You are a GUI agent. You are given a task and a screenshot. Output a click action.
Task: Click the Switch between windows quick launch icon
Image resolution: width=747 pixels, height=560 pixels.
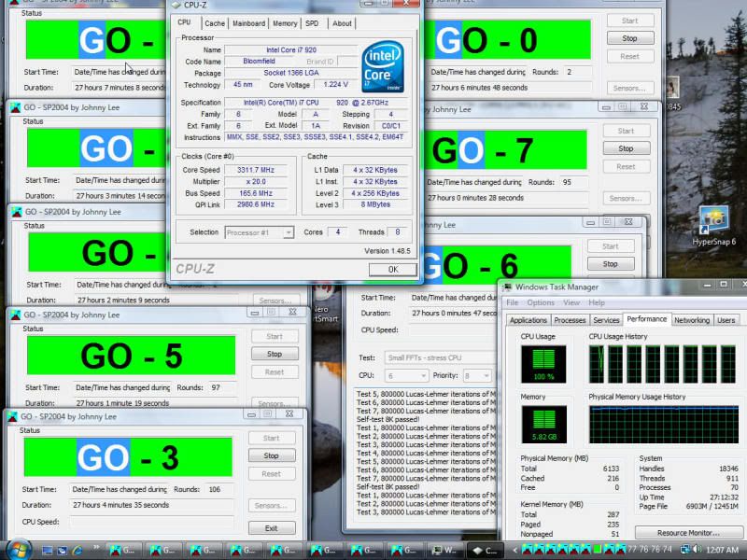point(62,551)
